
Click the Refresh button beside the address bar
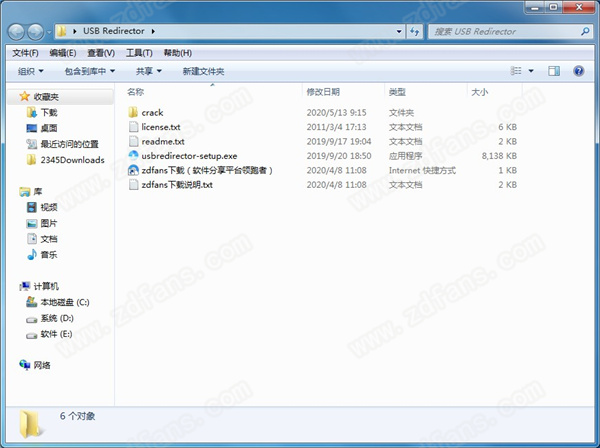coord(414,31)
